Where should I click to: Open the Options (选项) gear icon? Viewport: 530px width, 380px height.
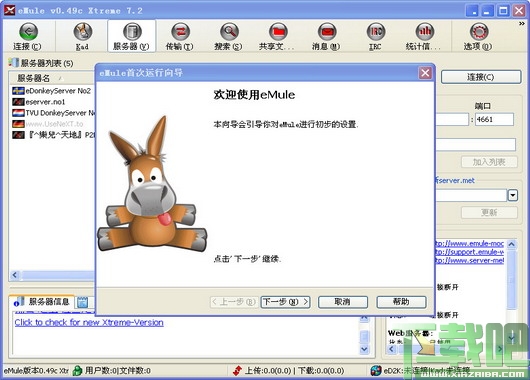pyautogui.click(x=479, y=32)
